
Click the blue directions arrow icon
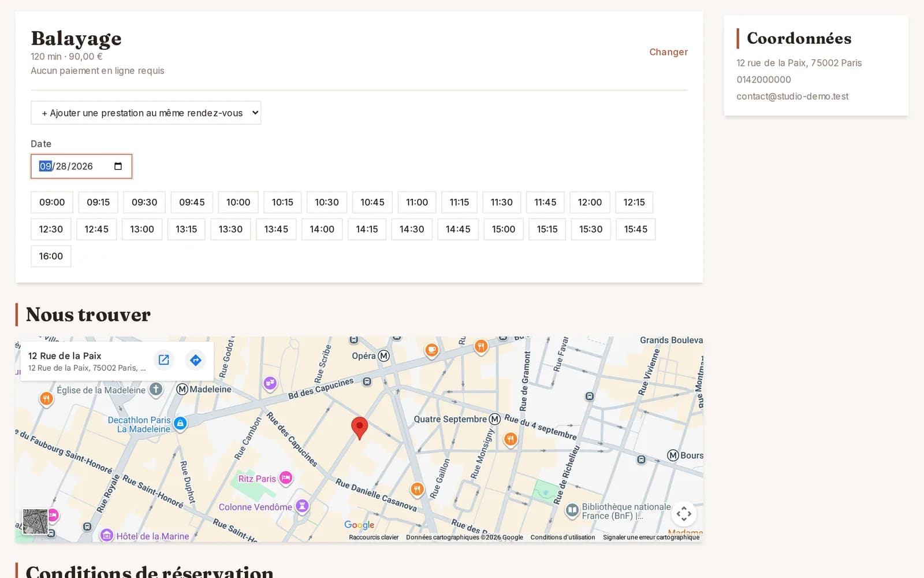coord(196,360)
